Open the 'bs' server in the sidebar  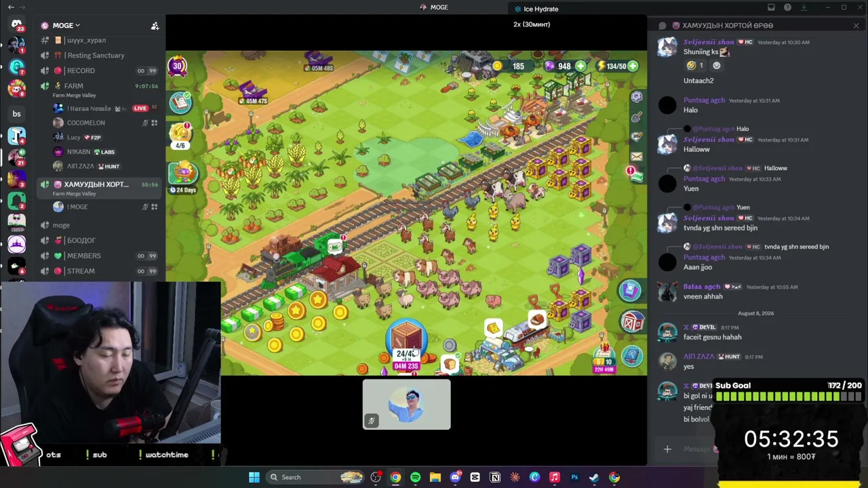(x=16, y=113)
